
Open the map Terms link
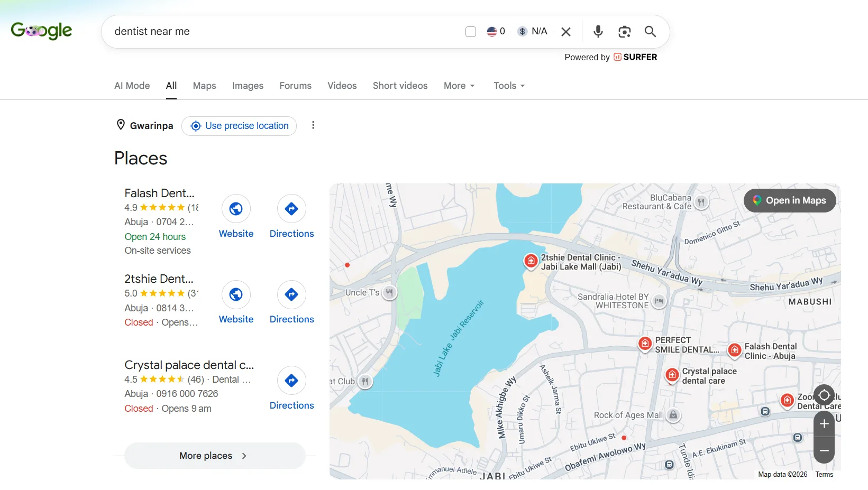click(x=824, y=475)
